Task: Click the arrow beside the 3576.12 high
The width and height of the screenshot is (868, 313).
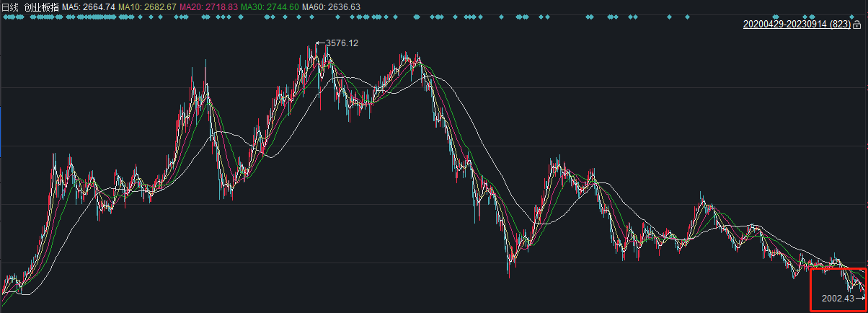Action: (320, 43)
